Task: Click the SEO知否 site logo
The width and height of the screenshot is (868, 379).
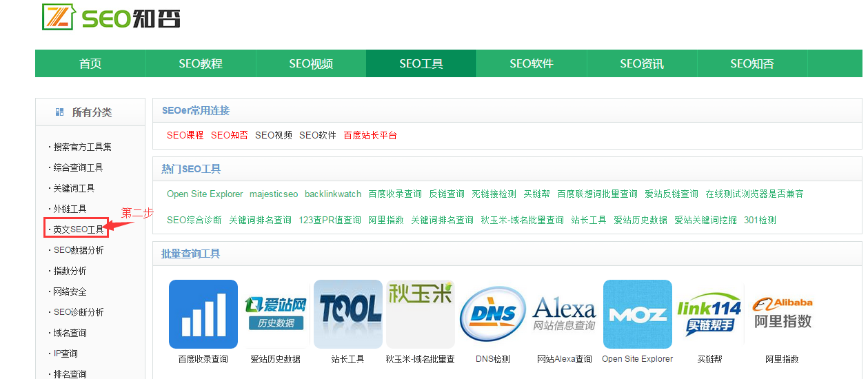Action: click(x=112, y=17)
